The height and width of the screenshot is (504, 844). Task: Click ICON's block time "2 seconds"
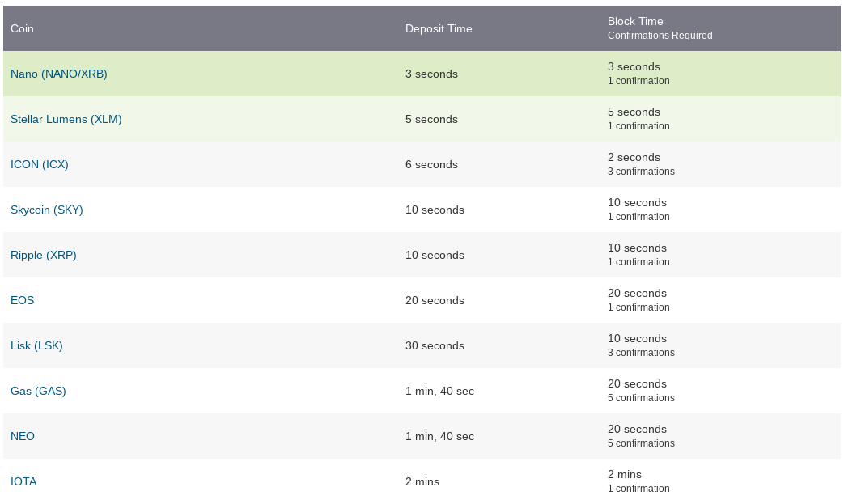634,157
